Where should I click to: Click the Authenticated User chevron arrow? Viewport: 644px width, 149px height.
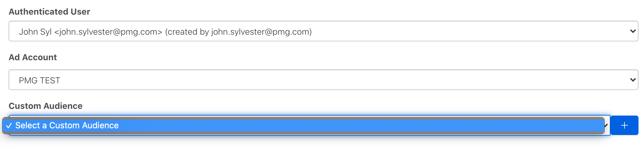(x=633, y=31)
